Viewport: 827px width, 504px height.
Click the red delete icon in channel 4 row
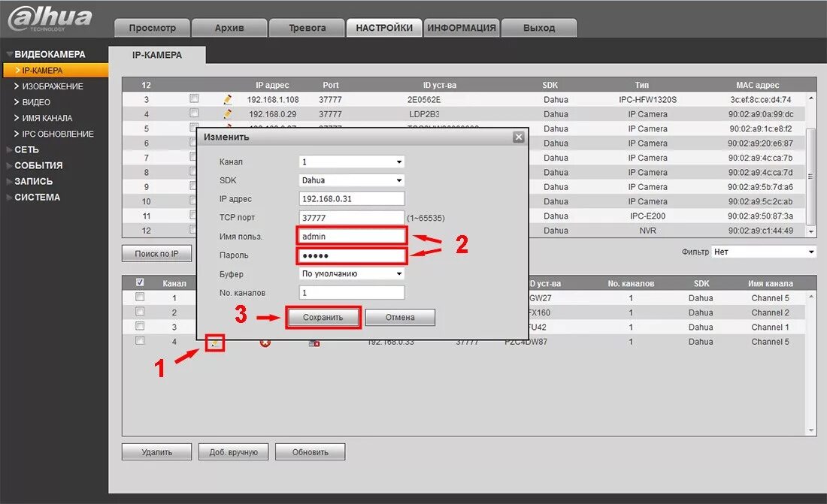click(265, 343)
